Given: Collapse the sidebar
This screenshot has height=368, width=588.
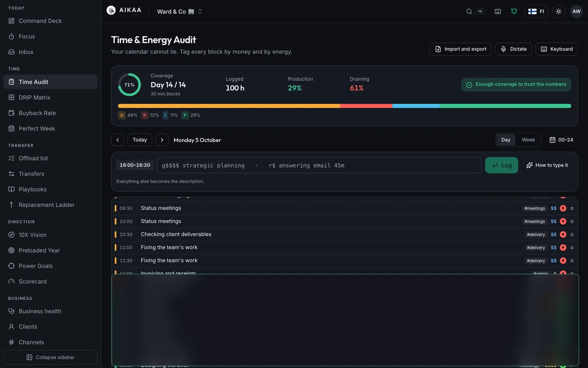Looking at the screenshot, I should click(x=50, y=357).
